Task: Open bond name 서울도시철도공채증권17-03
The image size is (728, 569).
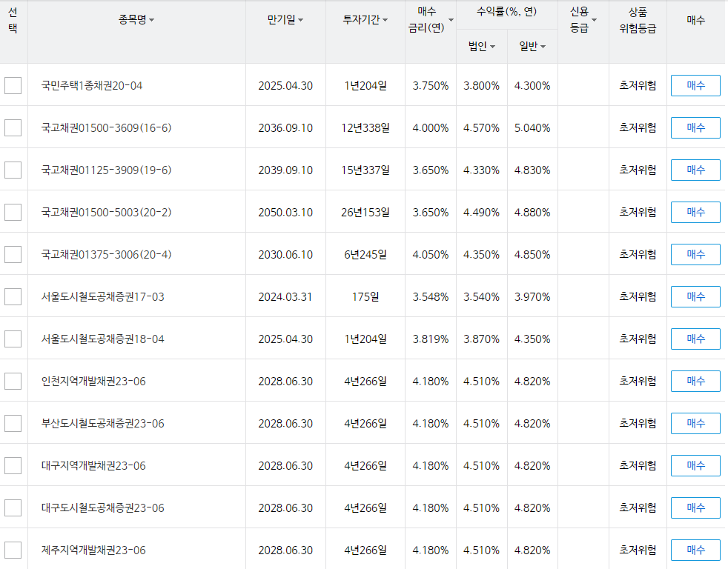Action: point(102,297)
